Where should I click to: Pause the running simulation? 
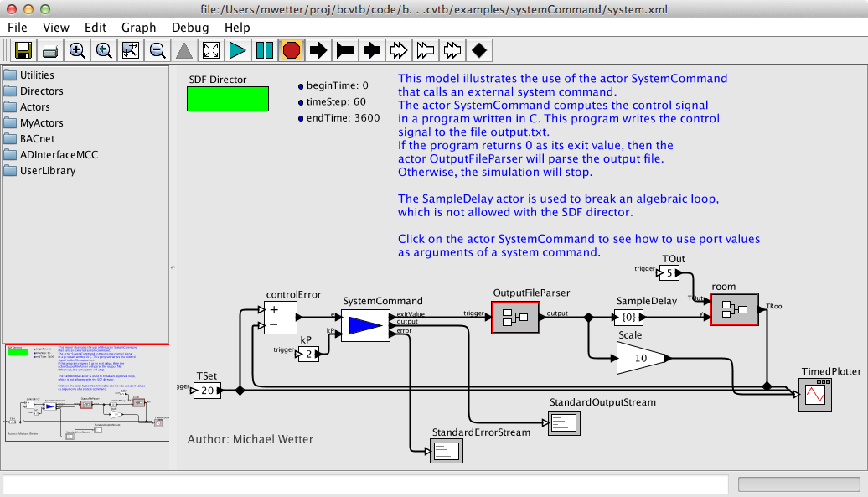point(265,50)
